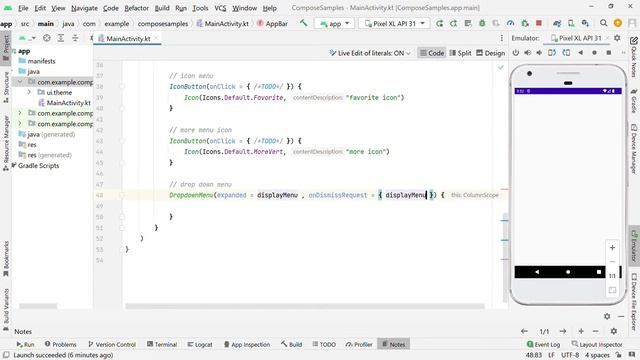Click the UTF-8 encoding status entry
Viewport: 640px width, 360px height.
[x=570, y=355]
